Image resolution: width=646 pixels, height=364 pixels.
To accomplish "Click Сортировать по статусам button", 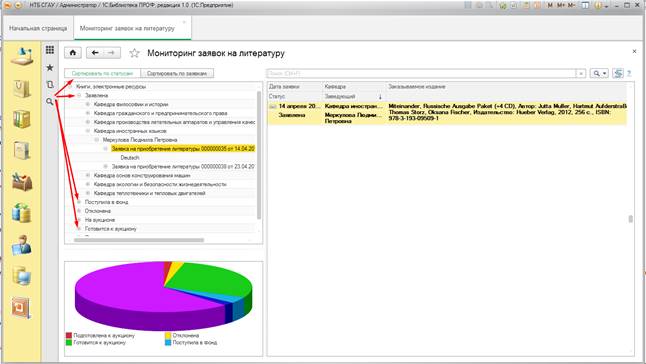I will click(x=102, y=73).
